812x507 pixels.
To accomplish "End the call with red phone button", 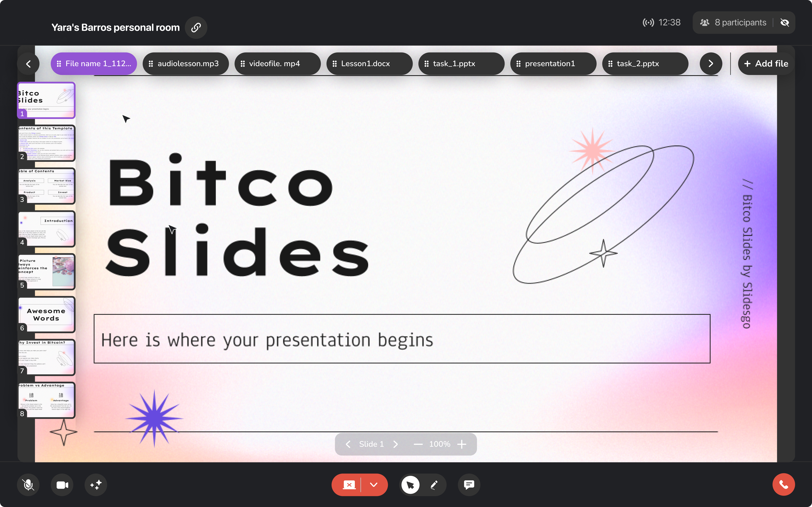I will point(783,484).
